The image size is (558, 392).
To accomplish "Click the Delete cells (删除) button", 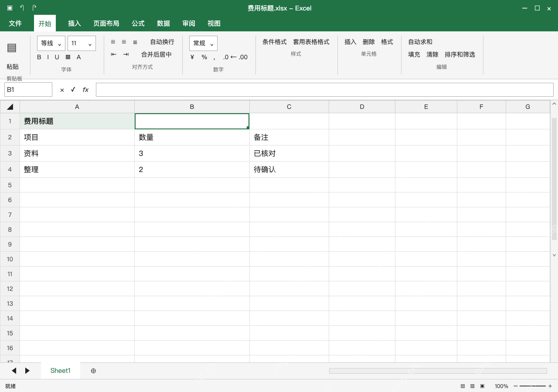I will coord(369,42).
